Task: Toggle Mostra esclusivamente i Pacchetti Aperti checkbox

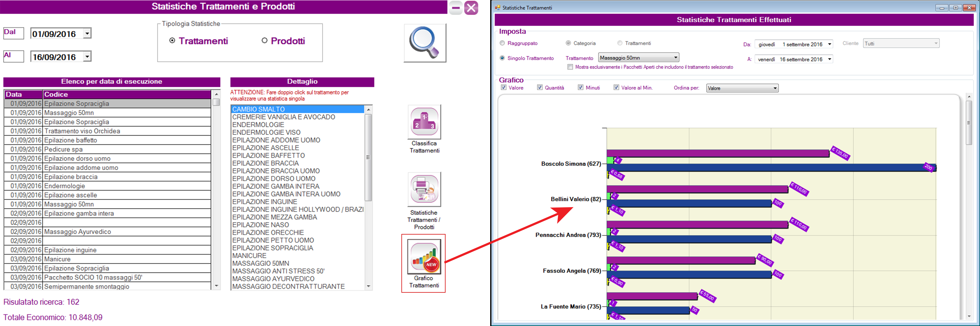Action: pos(570,67)
